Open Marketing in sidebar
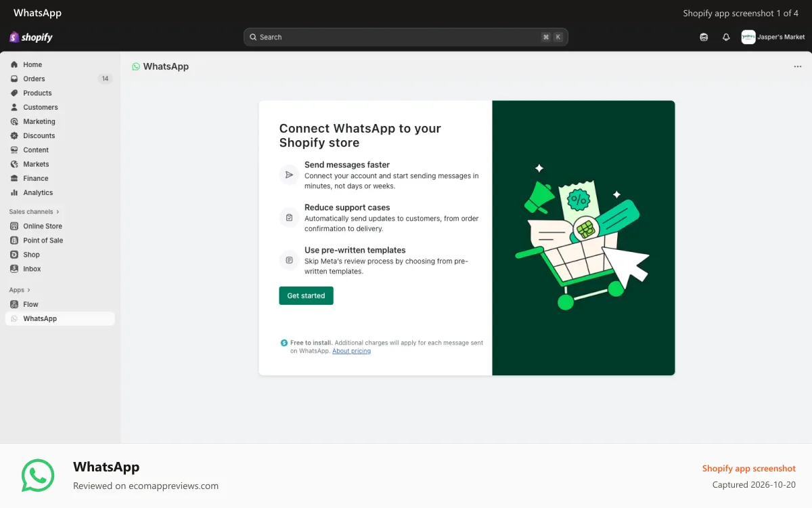Screen dimensions: 812x508 click(x=39, y=121)
